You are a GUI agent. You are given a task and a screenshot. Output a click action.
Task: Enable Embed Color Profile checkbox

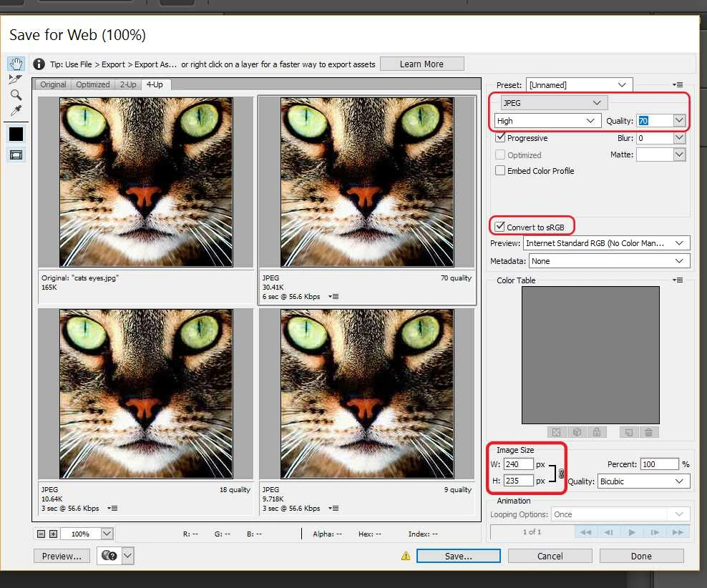click(x=500, y=170)
